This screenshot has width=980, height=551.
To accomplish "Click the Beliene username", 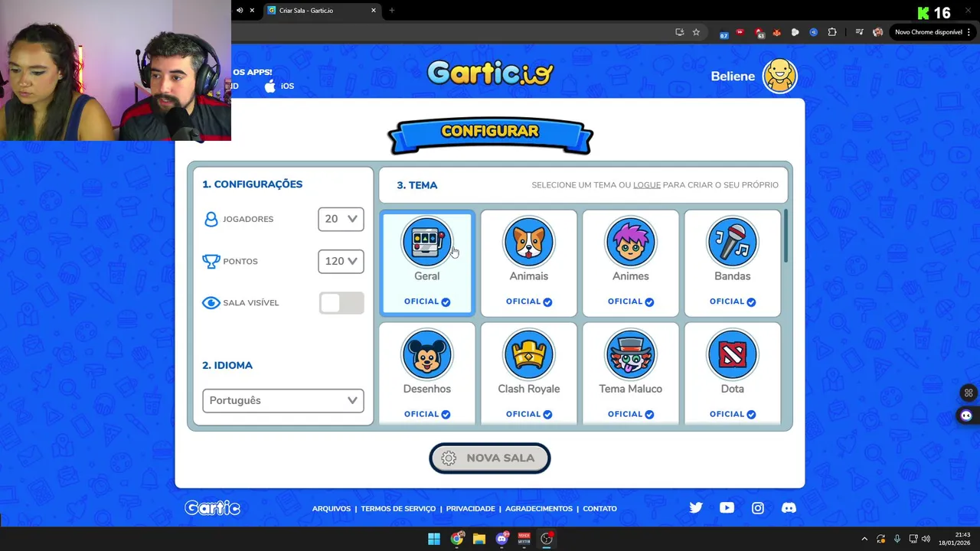I will 733,77.
